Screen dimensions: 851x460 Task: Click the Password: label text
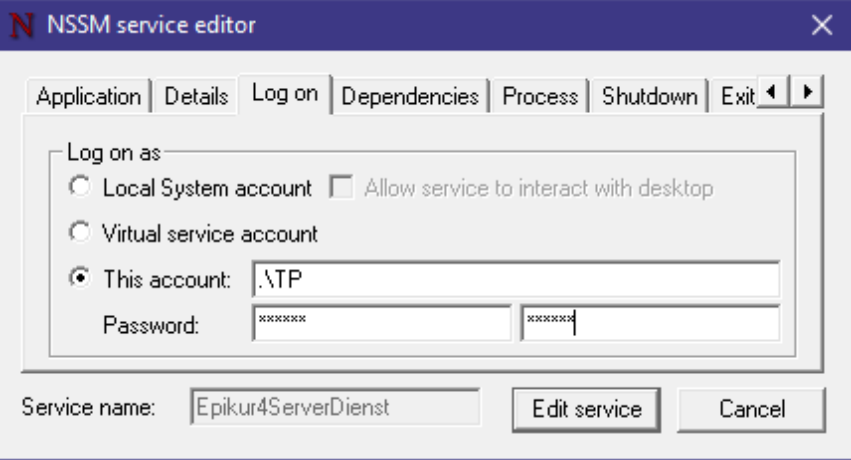pyautogui.click(x=151, y=325)
